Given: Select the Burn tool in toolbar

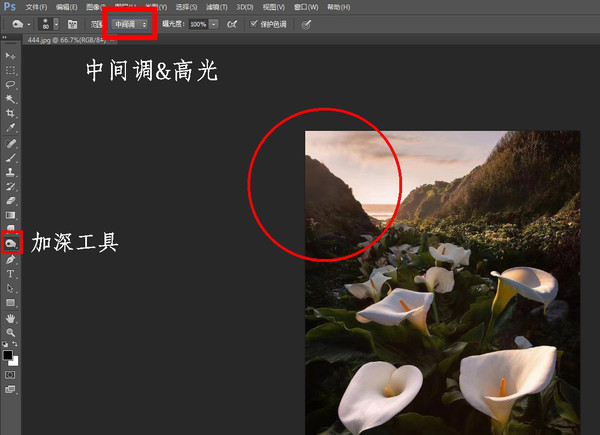Looking at the screenshot, I should [11, 243].
